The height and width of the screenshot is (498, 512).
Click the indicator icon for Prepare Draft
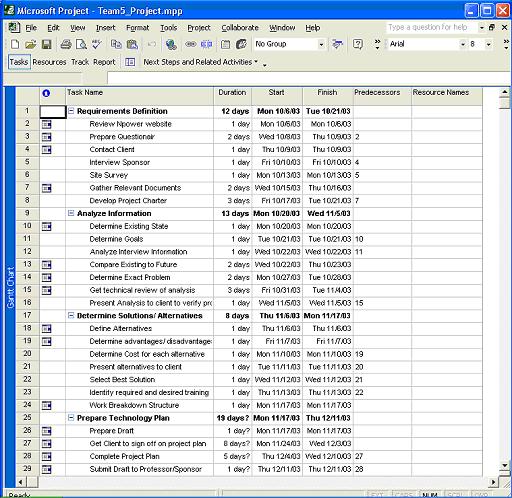[x=47, y=431]
